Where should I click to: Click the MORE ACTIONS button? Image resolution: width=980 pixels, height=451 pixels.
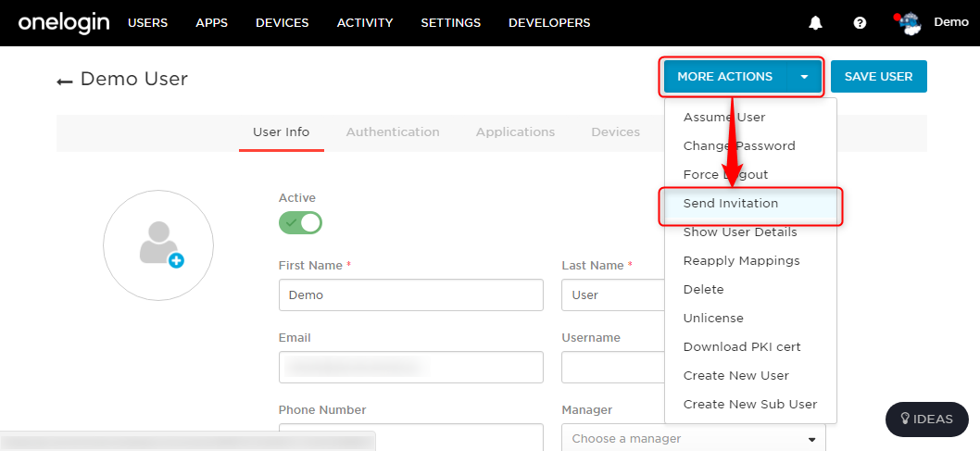click(725, 77)
